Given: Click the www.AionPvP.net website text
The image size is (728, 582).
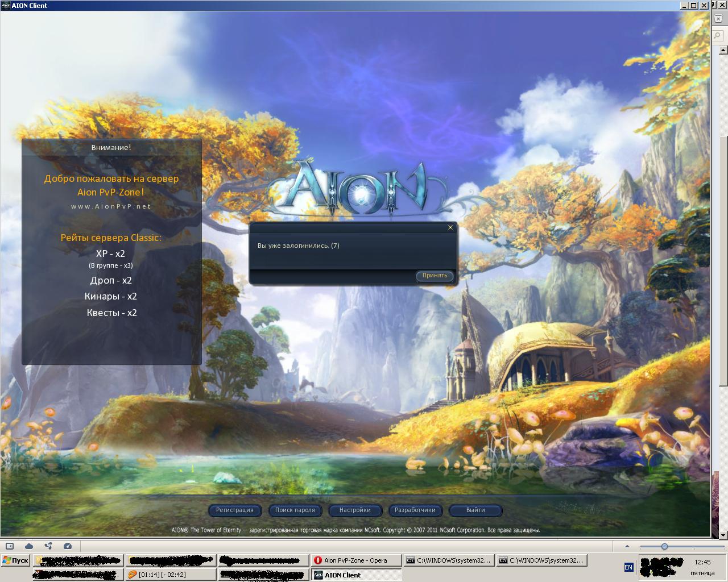Looking at the screenshot, I should (x=111, y=206).
